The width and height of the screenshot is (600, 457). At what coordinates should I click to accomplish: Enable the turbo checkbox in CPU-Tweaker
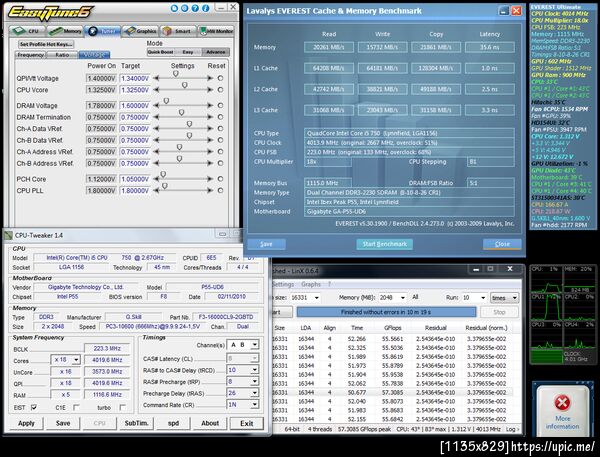(x=122, y=407)
